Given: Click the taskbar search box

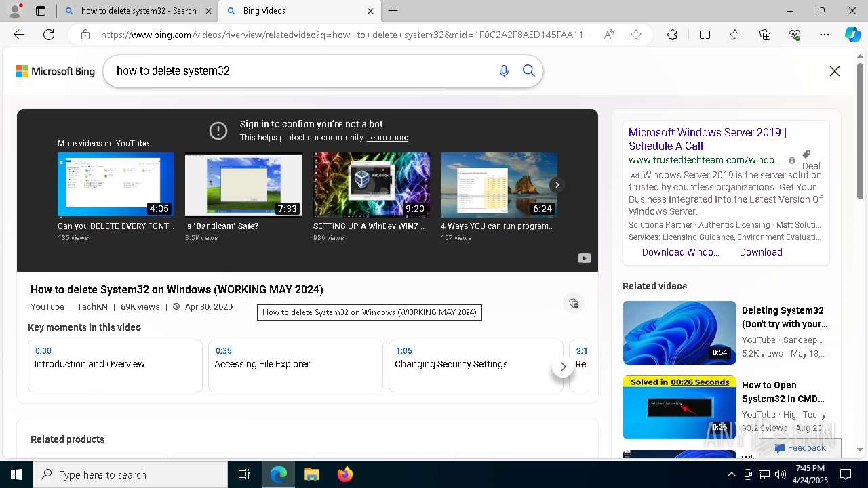Looking at the screenshot, I should pos(130,474).
